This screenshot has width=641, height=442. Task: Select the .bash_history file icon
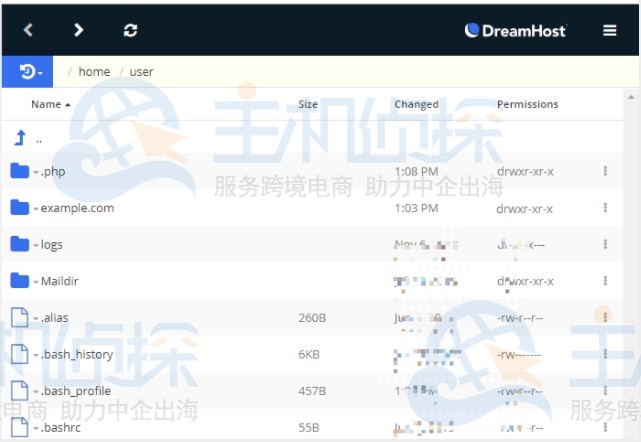20,354
